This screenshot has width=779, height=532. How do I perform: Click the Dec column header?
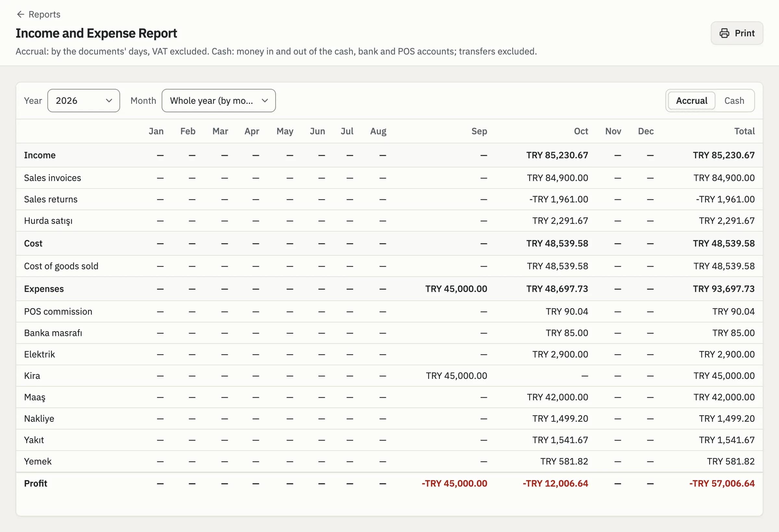coord(646,131)
